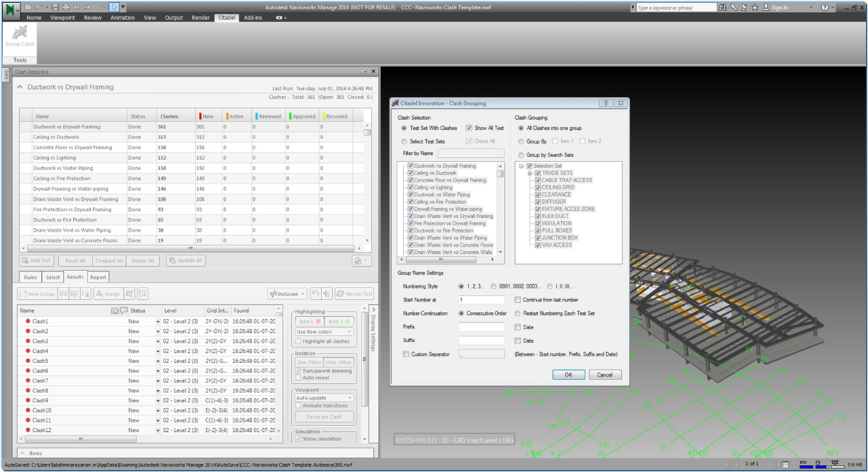Click the comment column header icon in results

click(x=123, y=311)
